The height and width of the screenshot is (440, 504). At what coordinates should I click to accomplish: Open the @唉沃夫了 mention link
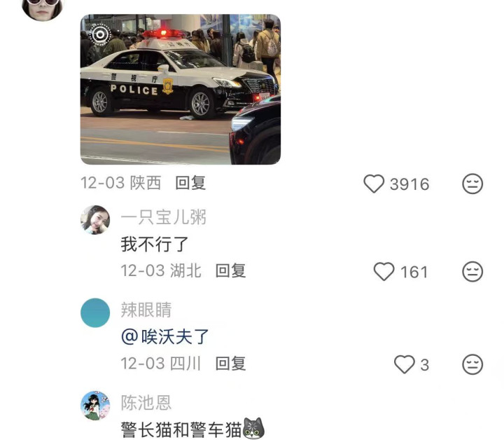(x=165, y=337)
